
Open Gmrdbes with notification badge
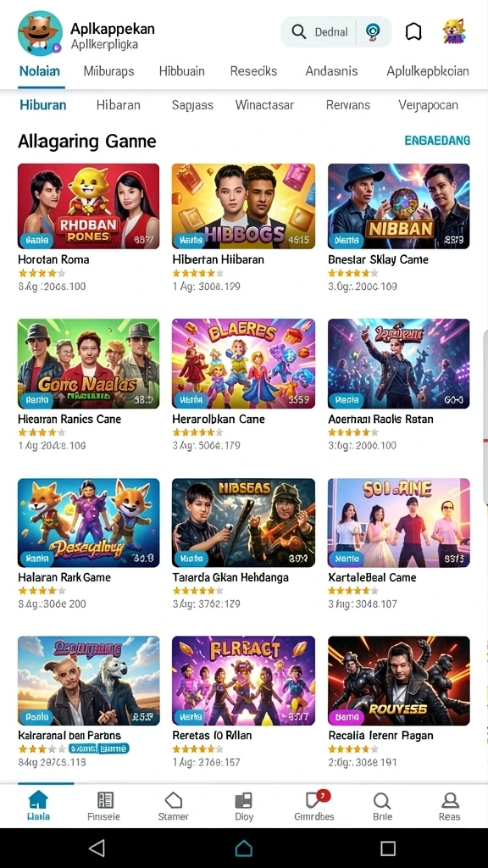coord(314,806)
